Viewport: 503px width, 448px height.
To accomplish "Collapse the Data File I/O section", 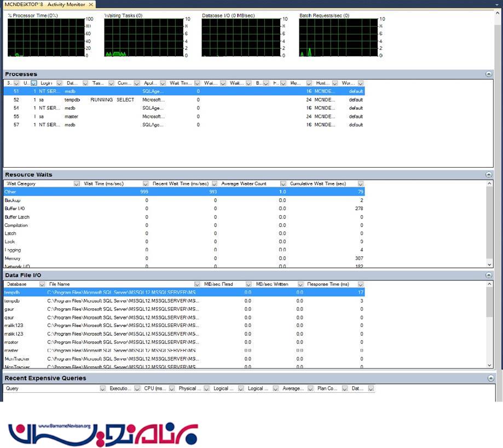I will (x=488, y=275).
